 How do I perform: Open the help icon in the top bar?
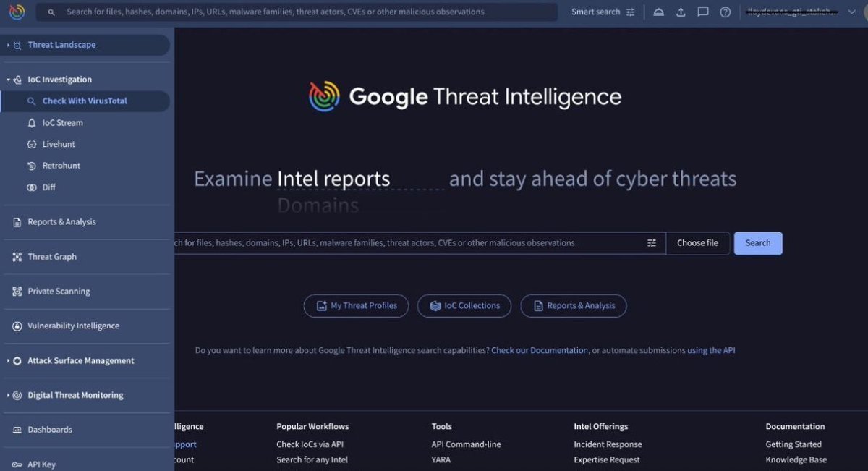tap(725, 12)
